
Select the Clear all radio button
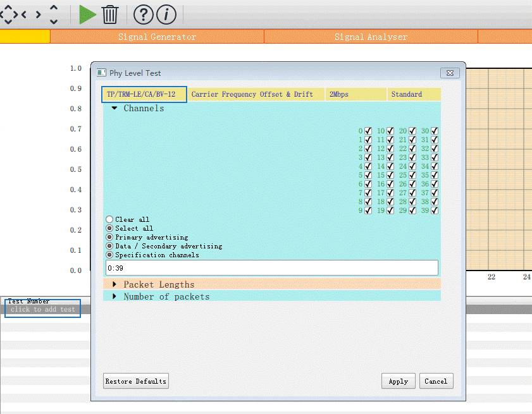(109, 219)
